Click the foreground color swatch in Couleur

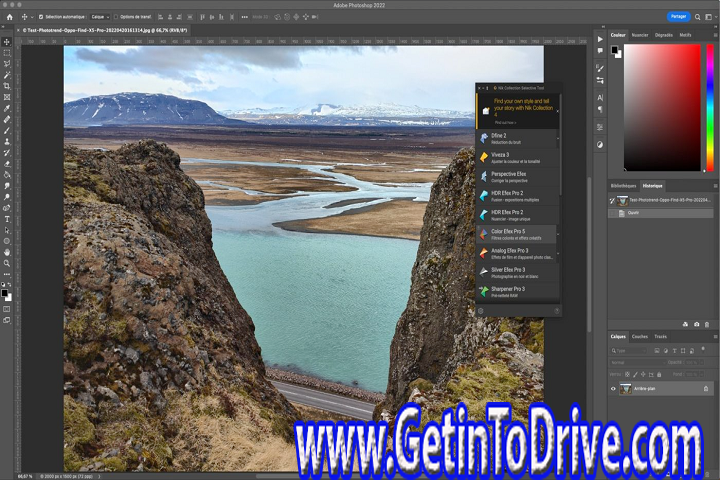point(614,49)
